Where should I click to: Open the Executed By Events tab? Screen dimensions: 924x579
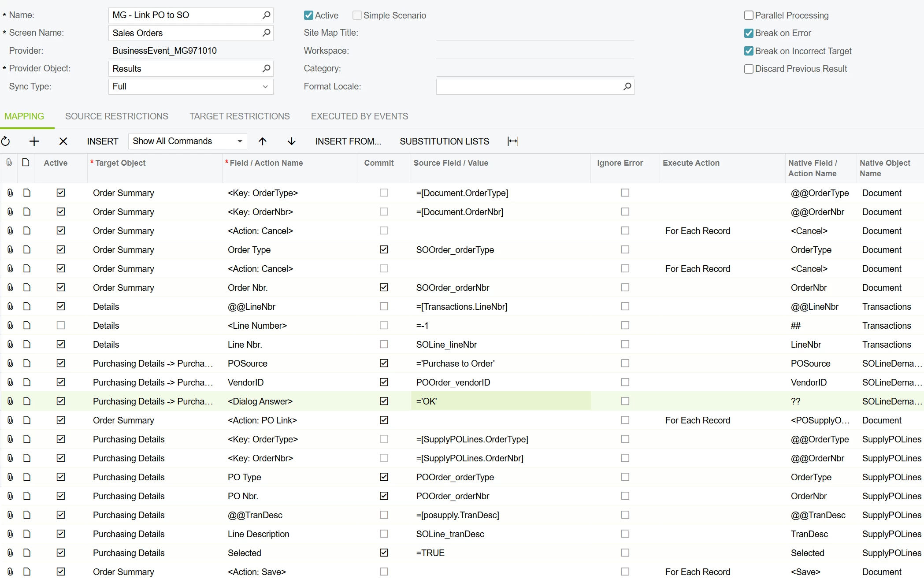point(359,116)
